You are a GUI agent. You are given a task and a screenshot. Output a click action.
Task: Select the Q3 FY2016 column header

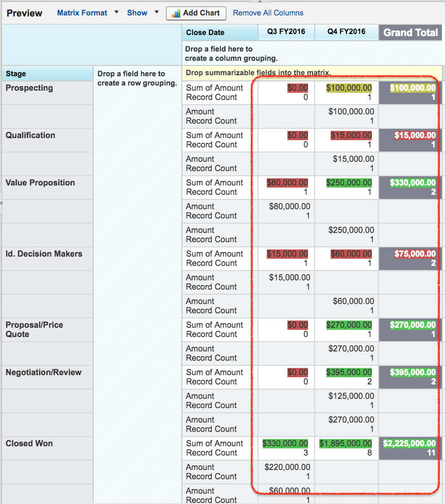[x=286, y=32]
